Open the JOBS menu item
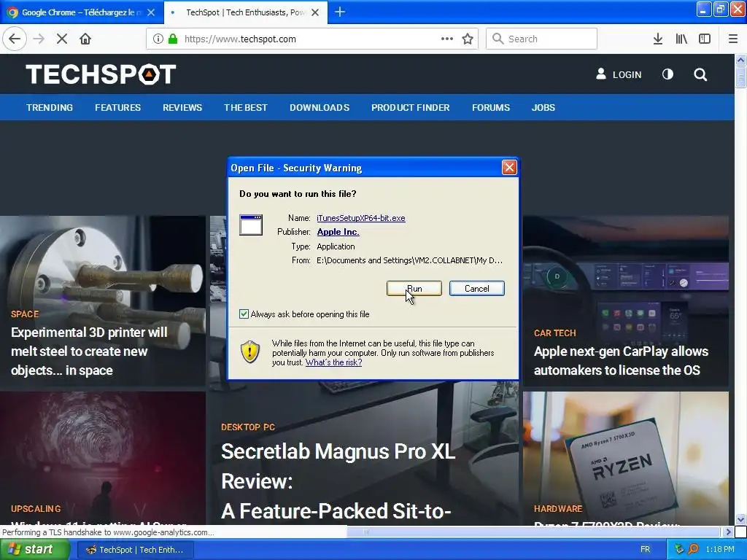Image resolution: width=747 pixels, height=560 pixels. [543, 108]
